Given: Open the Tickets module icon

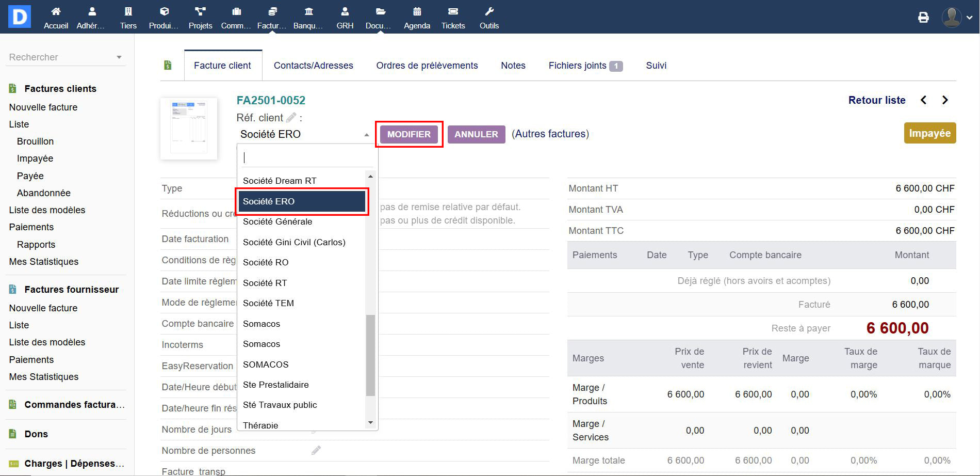Looking at the screenshot, I should 453,12.
